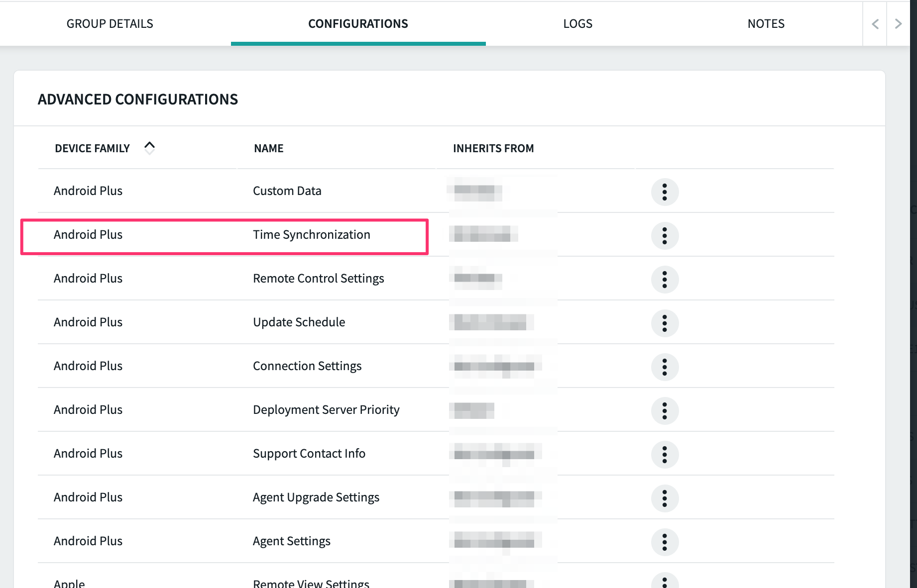Viewport: 917px width, 588px height.
Task: Open the Logs tab
Action: pos(577,23)
